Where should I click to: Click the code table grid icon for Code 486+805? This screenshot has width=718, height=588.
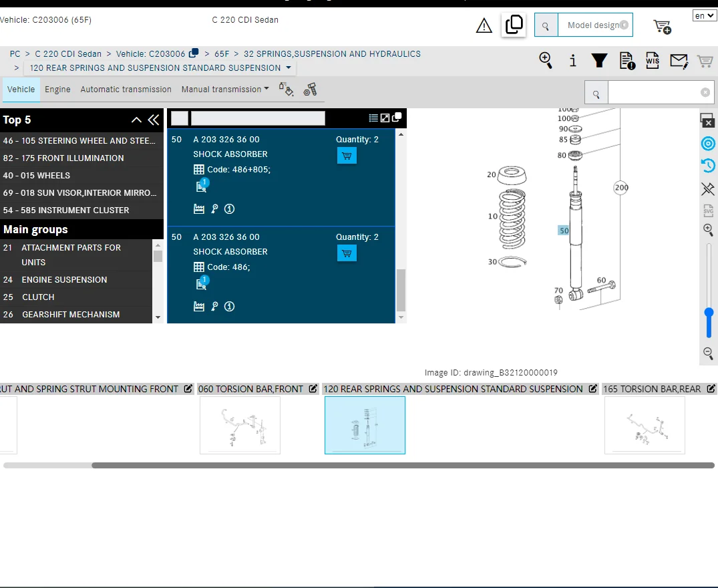[199, 170]
